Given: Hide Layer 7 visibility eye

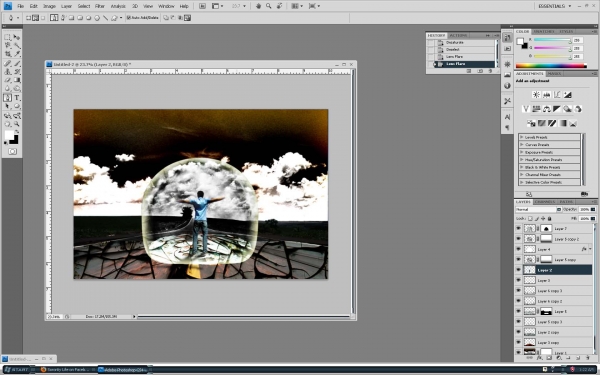Looking at the screenshot, I should 518,228.
